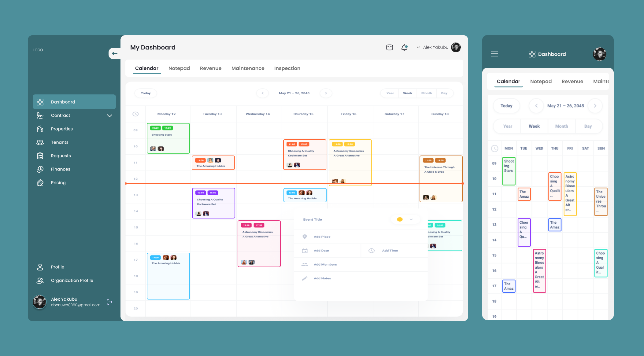This screenshot has height=356, width=644.
Task: Select the Pricing sidebar item
Action: pyautogui.click(x=58, y=182)
